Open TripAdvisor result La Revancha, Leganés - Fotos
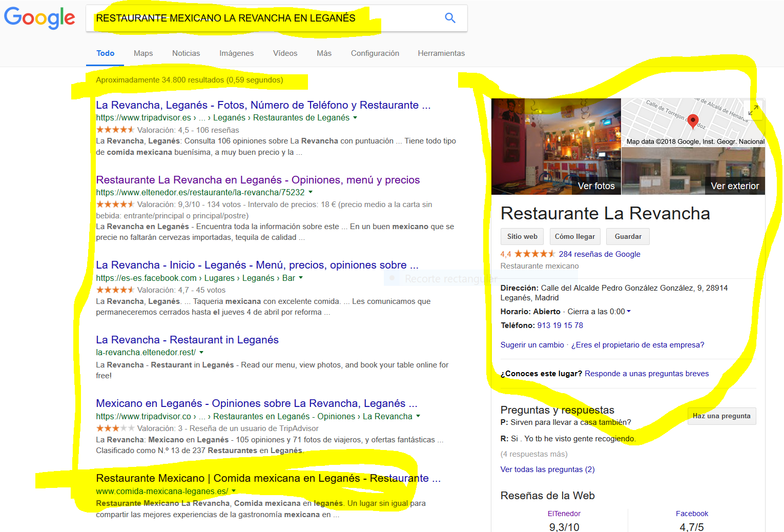The image size is (784, 532). (263, 105)
